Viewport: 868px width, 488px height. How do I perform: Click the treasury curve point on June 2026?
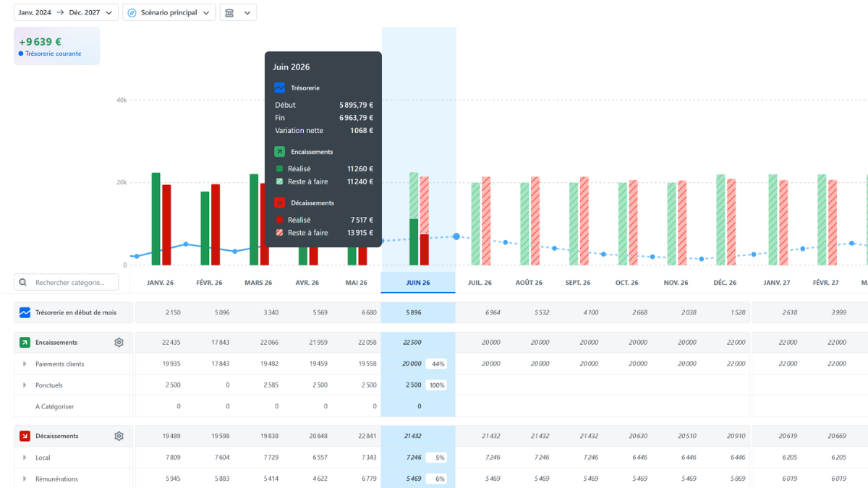tap(456, 236)
